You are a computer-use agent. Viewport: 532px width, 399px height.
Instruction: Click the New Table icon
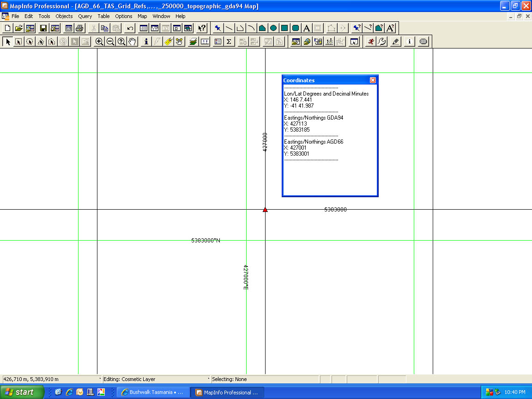click(7, 28)
